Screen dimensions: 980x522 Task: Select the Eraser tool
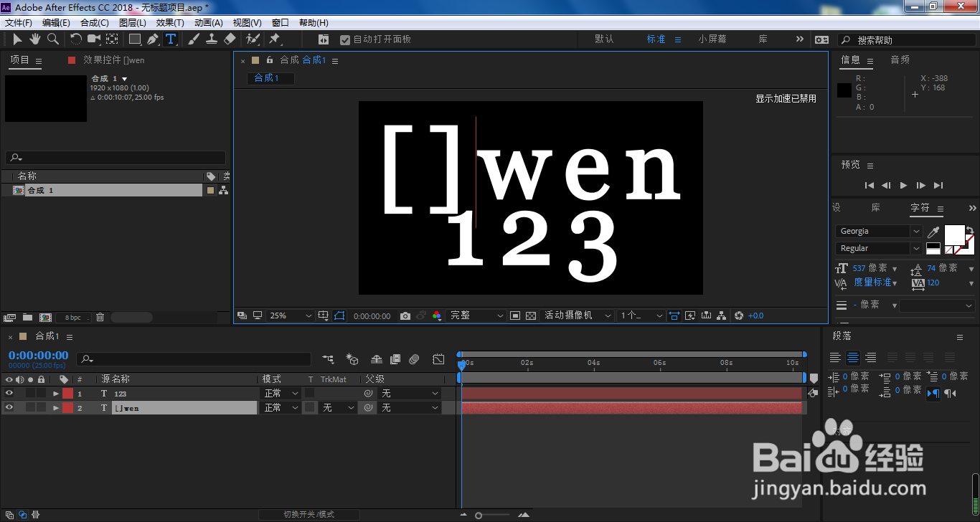230,39
